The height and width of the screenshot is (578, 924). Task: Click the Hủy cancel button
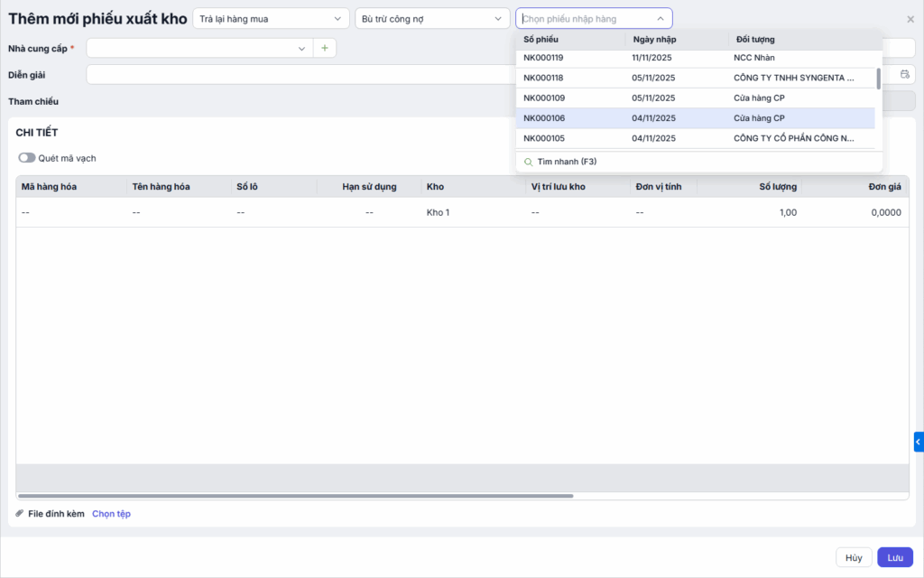(x=854, y=557)
